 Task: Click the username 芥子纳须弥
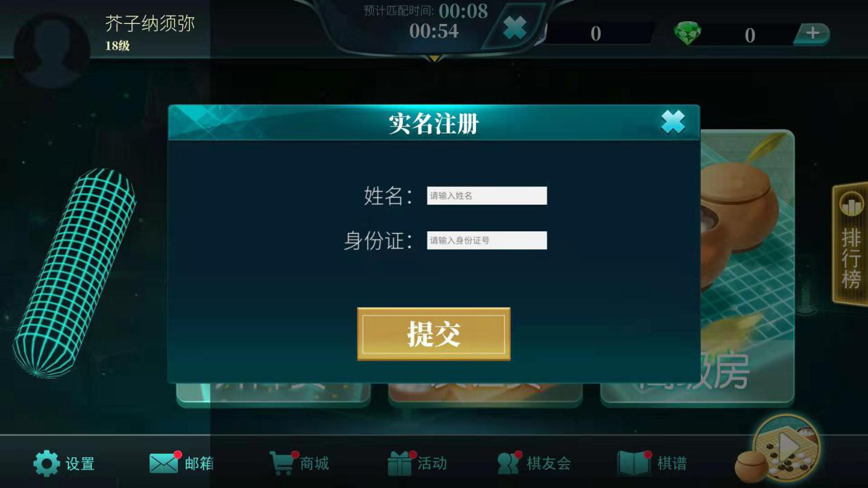click(150, 23)
